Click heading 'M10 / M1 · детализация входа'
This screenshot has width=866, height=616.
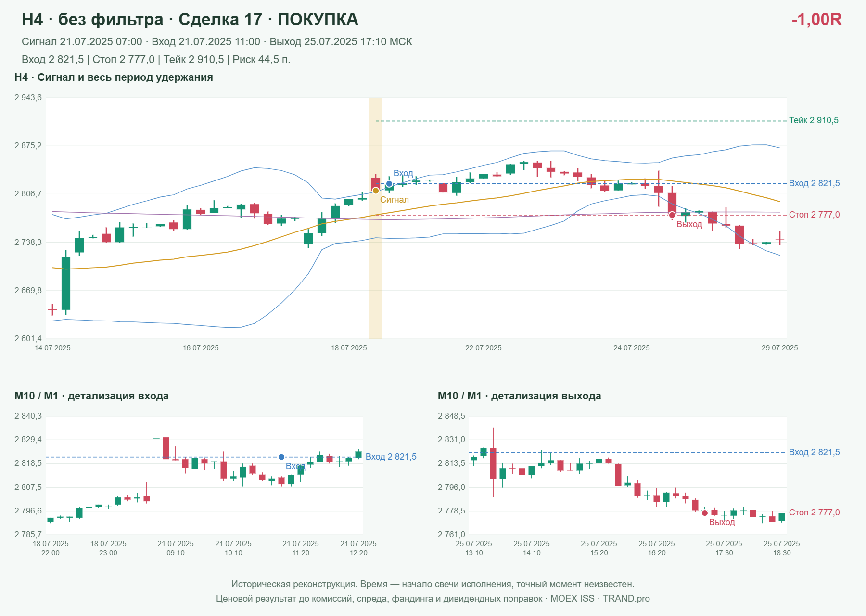(x=91, y=396)
